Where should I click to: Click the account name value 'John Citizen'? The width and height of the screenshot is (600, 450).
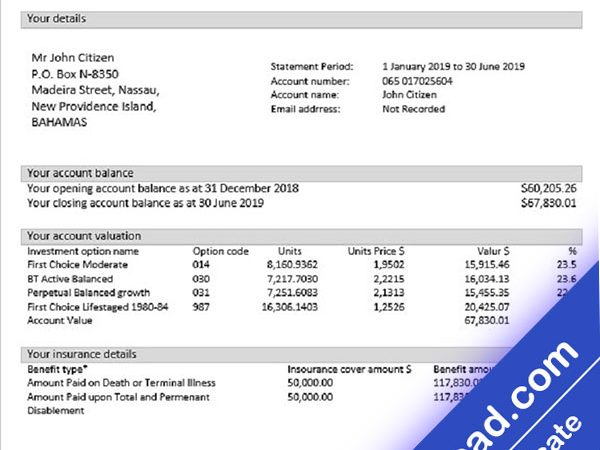[x=409, y=95]
